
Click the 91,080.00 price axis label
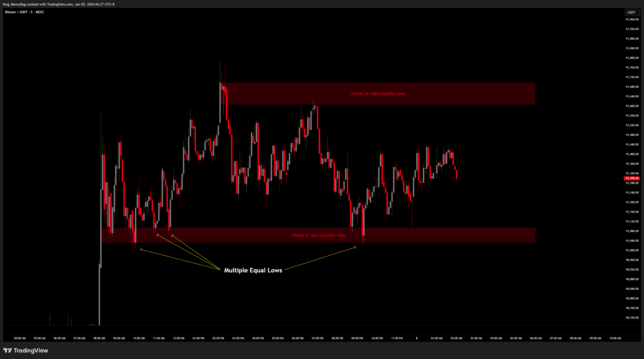pos(632,231)
